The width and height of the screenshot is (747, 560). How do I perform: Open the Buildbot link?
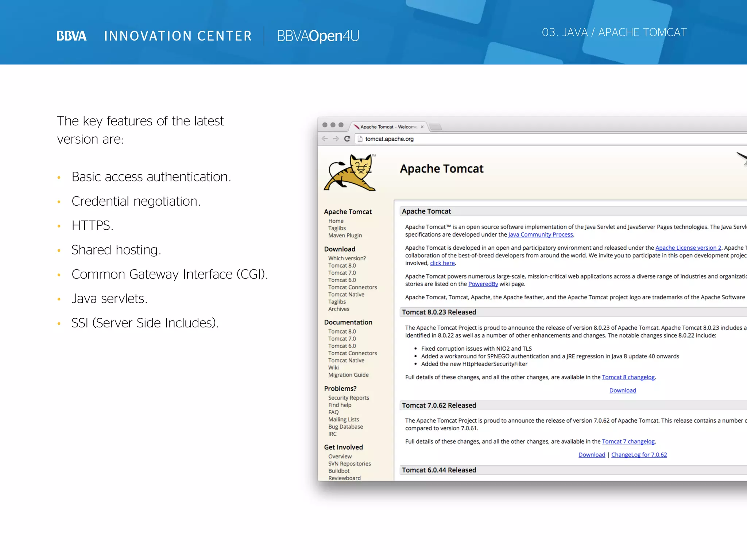click(339, 471)
